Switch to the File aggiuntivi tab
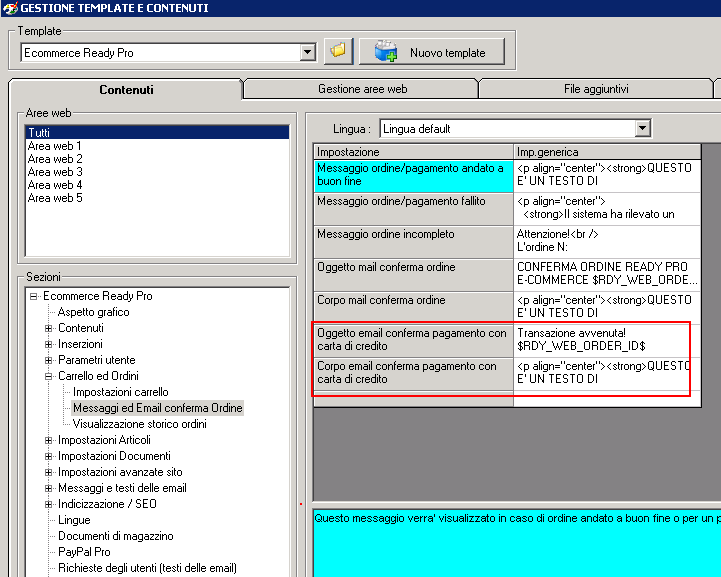 click(596, 89)
